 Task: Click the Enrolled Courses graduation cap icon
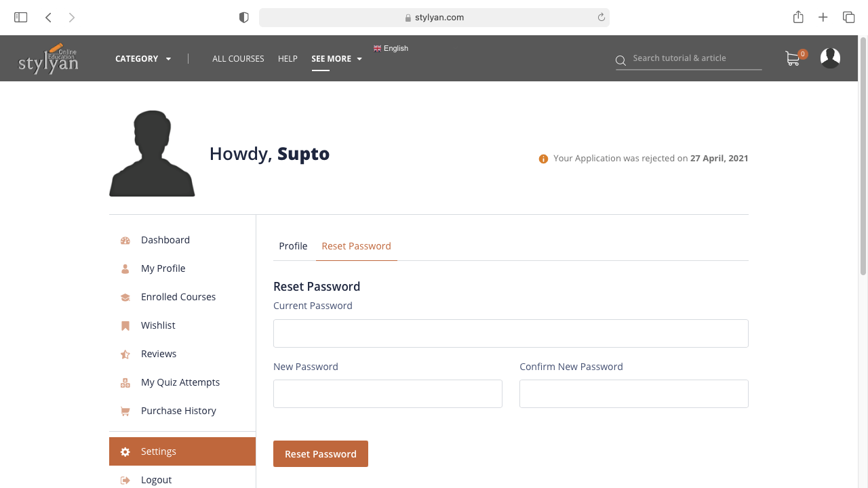coord(125,298)
